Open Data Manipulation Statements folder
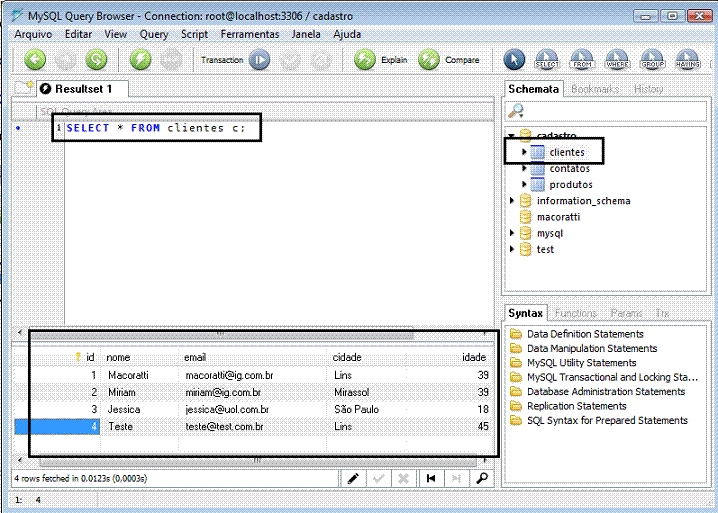The height and width of the screenshot is (513, 718). [592, 349]
